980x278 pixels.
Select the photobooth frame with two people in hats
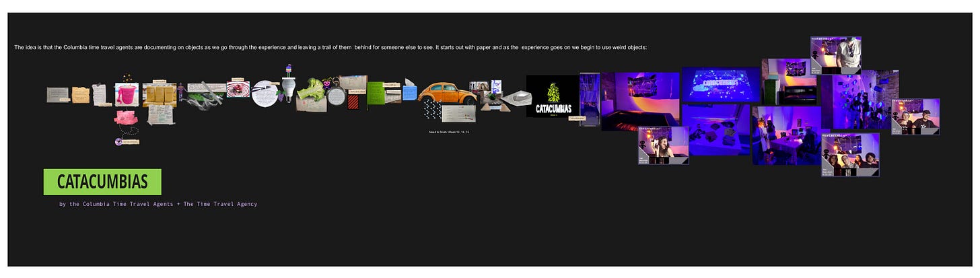[916, 117]
